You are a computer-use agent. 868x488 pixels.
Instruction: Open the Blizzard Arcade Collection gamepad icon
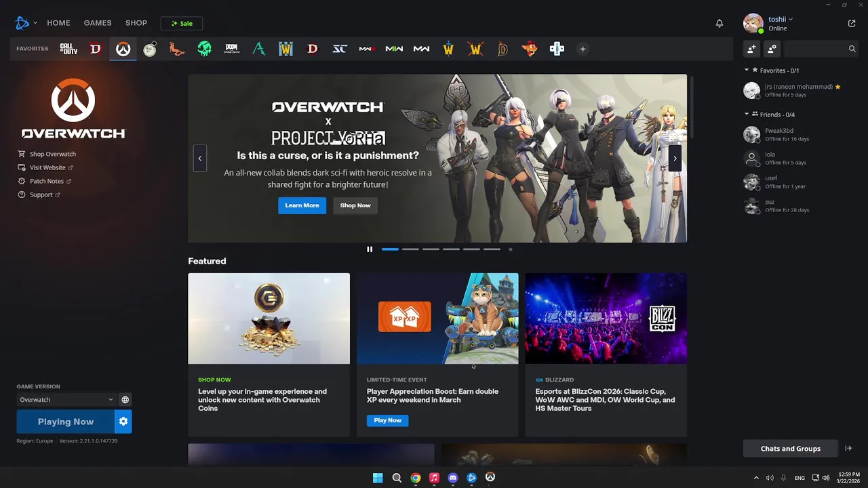click(557, 49)
